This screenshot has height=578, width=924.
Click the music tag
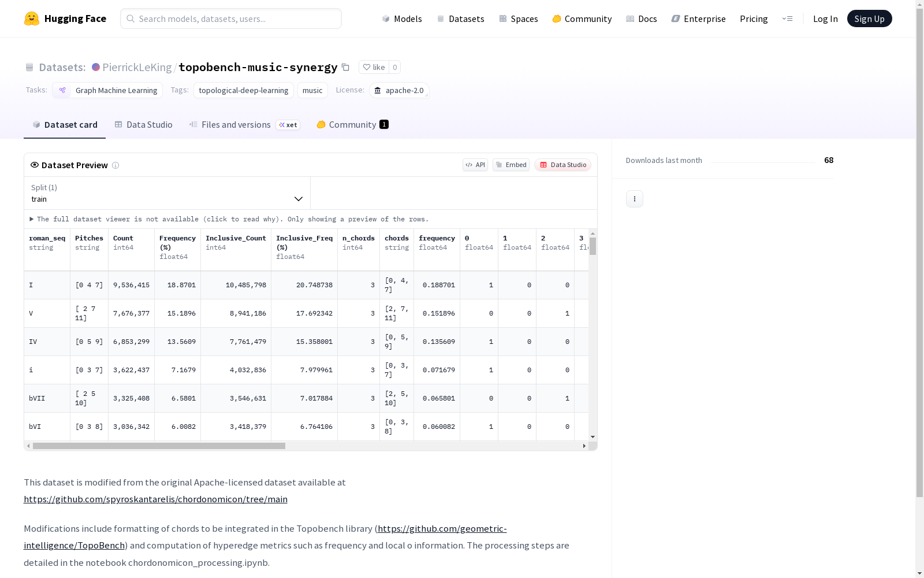click(312, 90)
